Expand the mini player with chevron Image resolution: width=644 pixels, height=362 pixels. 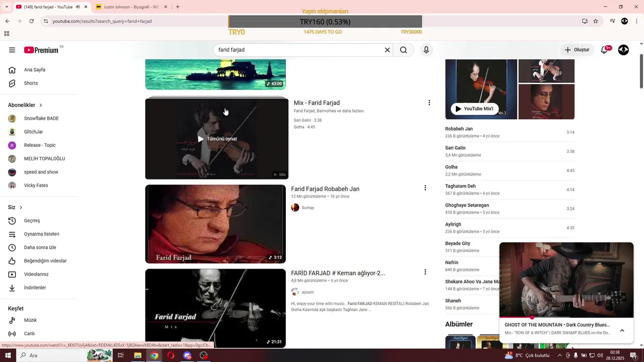click(x=622, y=330)
